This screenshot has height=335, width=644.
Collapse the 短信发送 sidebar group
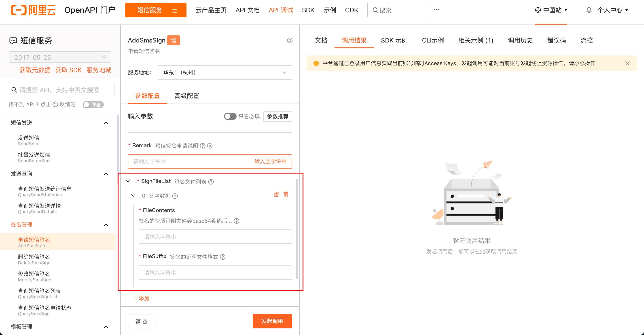point(106,123)
